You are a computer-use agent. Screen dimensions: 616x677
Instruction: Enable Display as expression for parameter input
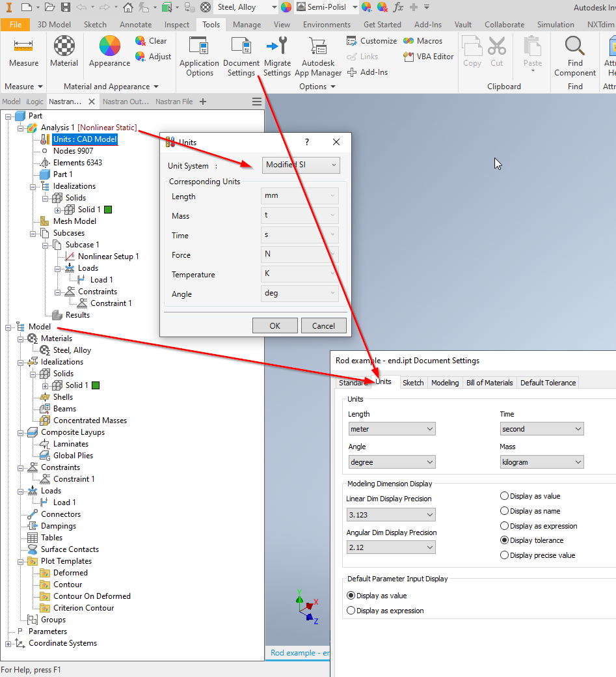350,610
